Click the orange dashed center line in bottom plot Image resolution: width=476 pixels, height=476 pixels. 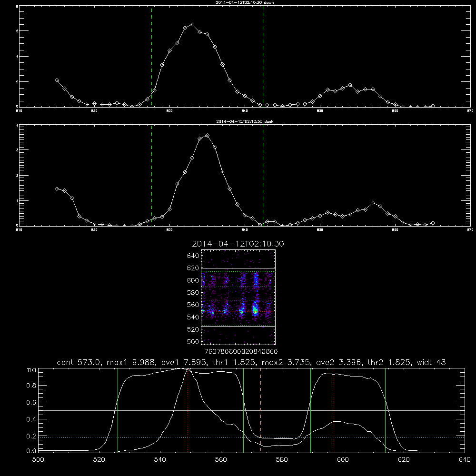[x=260, y=410]
